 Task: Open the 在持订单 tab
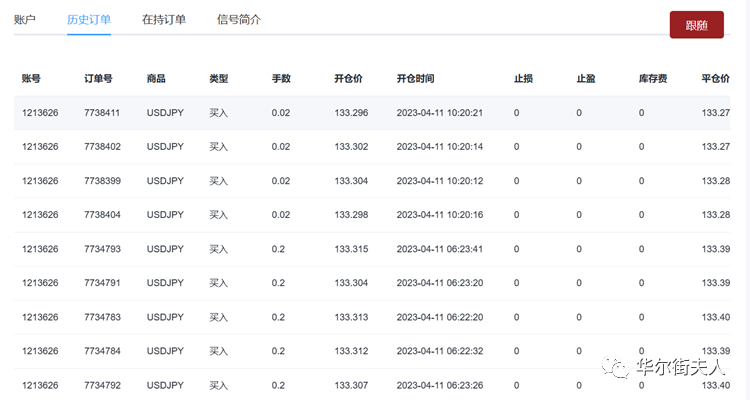click(164, 20)
